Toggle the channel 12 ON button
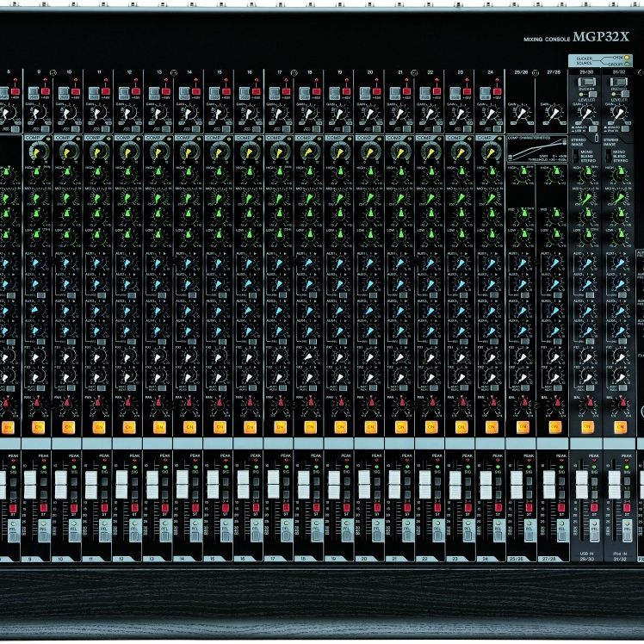The height and width of the screenshot is (644, 644). click(129, 427)
